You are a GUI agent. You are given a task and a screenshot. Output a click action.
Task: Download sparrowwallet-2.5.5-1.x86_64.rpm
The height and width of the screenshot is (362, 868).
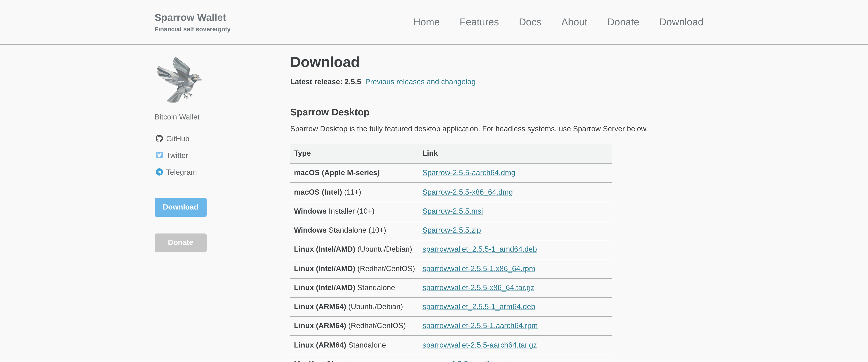click(x=479, y=269)
